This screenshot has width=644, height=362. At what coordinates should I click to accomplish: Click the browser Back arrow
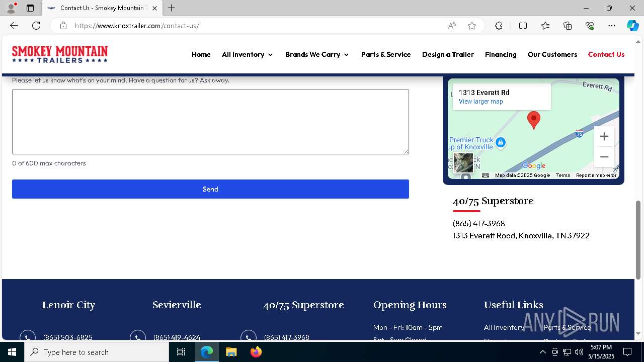14,26
